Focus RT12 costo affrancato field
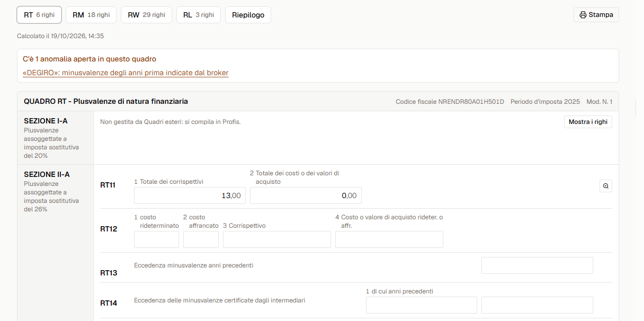 click(x=201, y=239)
